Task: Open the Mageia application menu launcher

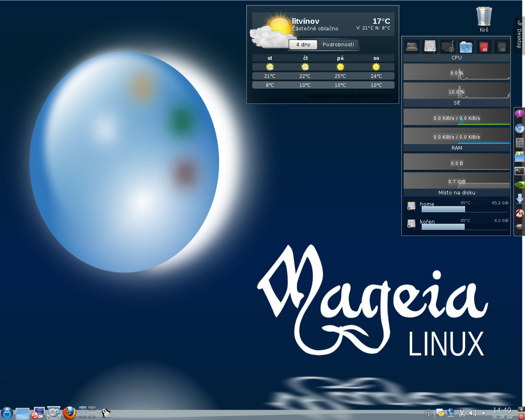Action: [7, 413]
